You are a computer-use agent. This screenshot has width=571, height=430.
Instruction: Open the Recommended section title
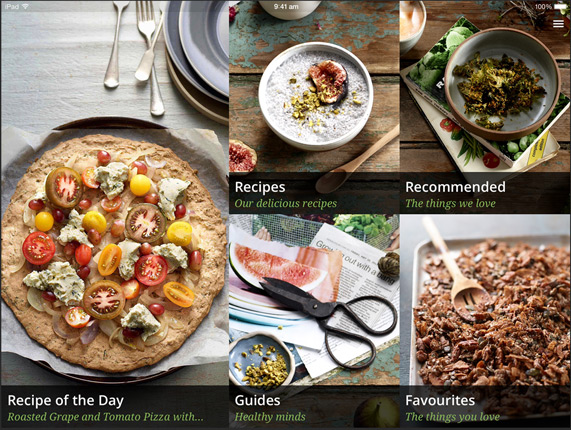[x=455, y=187]
